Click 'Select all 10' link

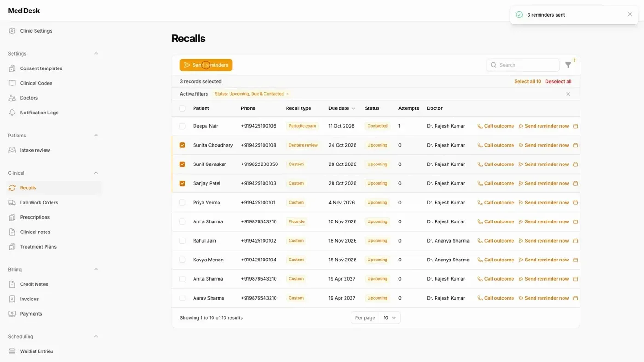pos(528,81)
